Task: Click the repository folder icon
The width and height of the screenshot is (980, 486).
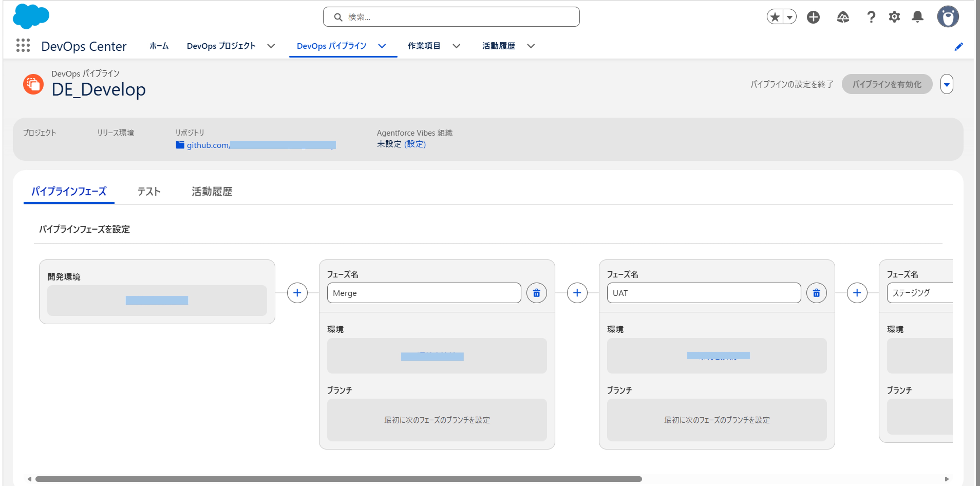Action: pos(180,145)
